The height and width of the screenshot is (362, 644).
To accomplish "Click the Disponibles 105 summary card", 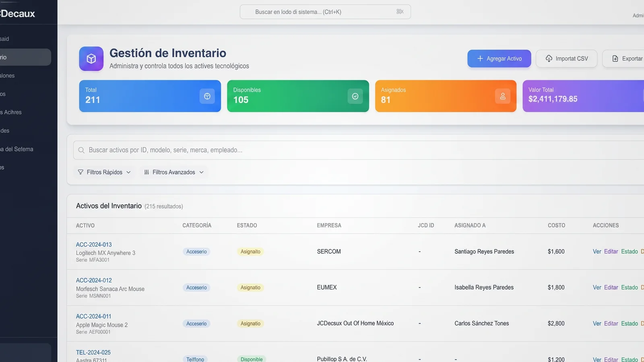I will tap(298, 96).
